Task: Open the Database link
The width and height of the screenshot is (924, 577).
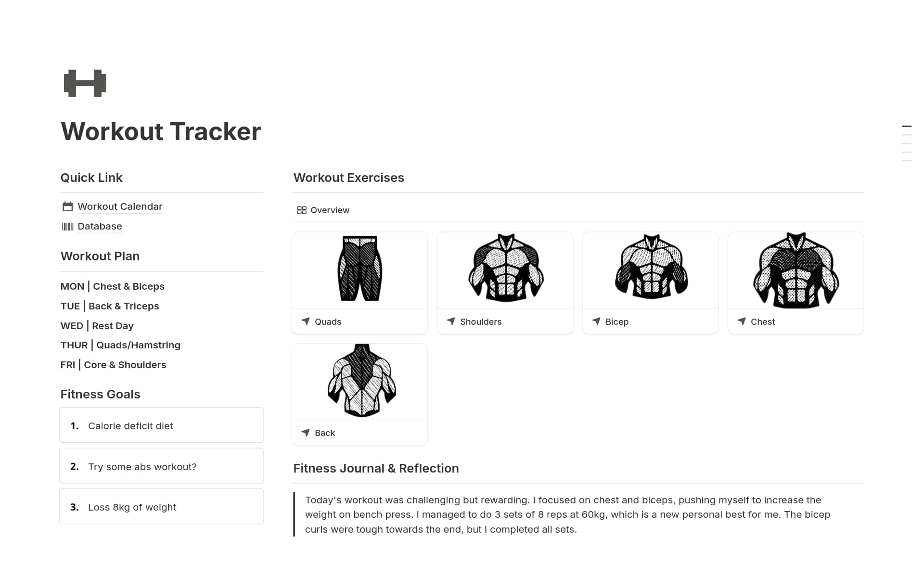Action: tap(100, 226)
